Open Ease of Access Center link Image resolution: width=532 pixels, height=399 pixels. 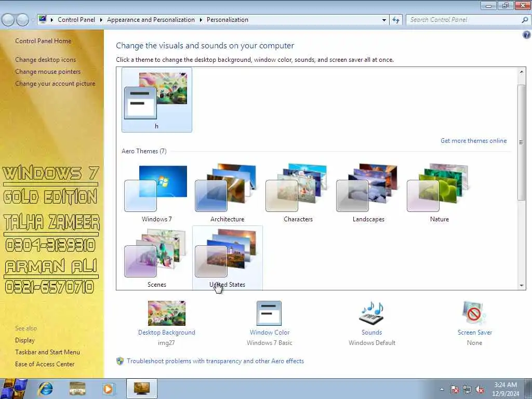tap(45, 364)
